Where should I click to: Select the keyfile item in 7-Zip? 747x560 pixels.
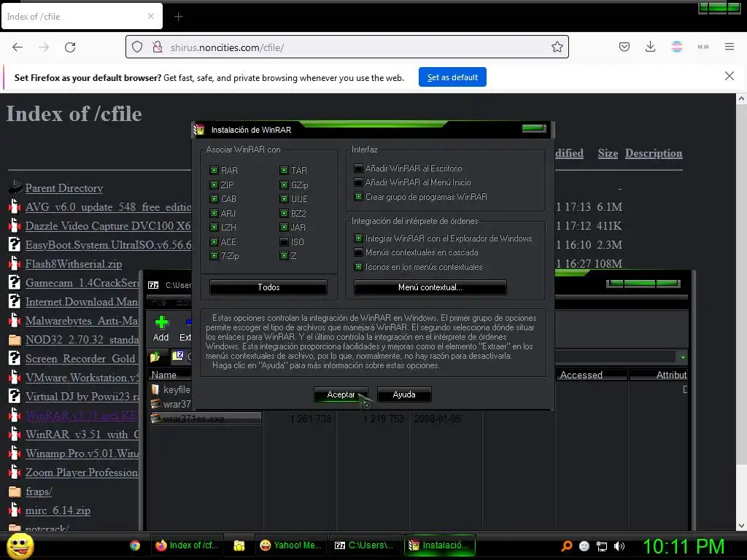tap(171, 389)
